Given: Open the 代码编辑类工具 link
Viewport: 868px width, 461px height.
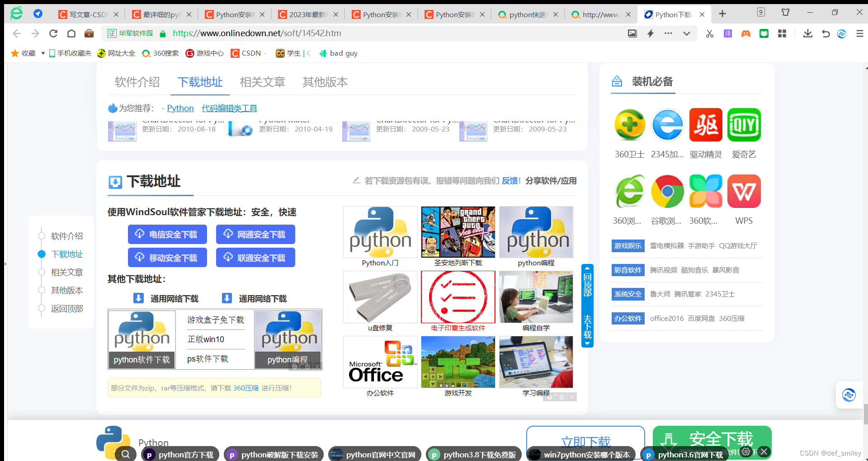Looking at the screenshot, I should click(x=229, y=108).
